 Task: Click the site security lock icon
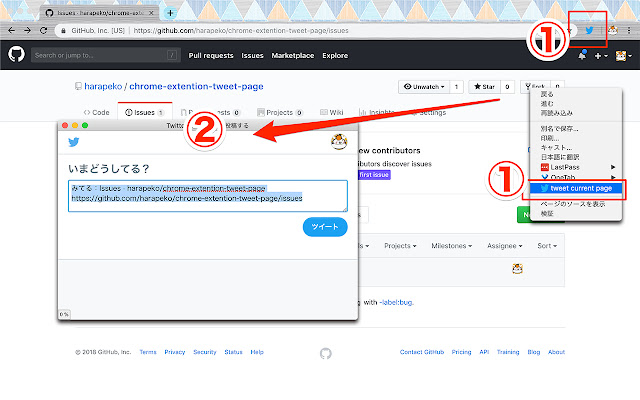tap(63, 31)
